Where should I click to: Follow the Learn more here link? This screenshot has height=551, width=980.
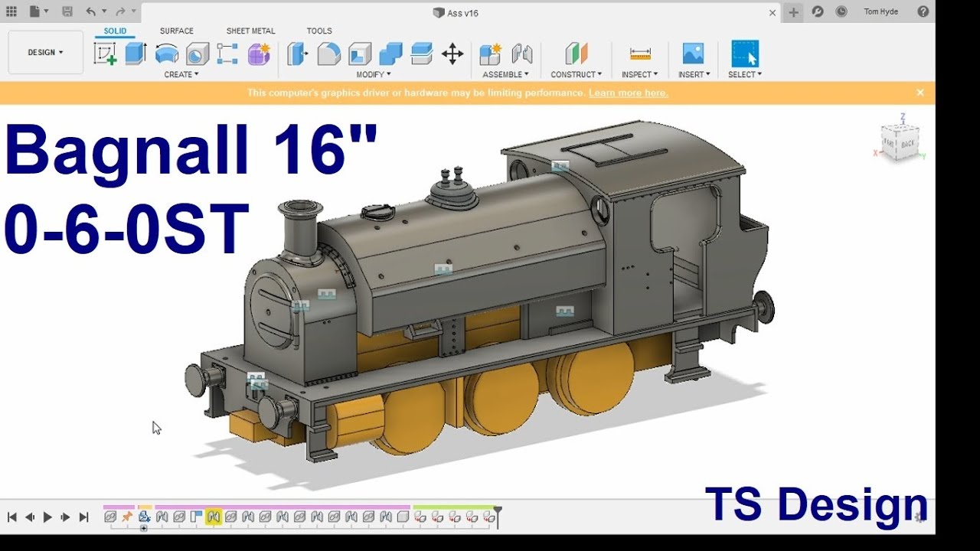pyautogui.click(x=628, y=93)
